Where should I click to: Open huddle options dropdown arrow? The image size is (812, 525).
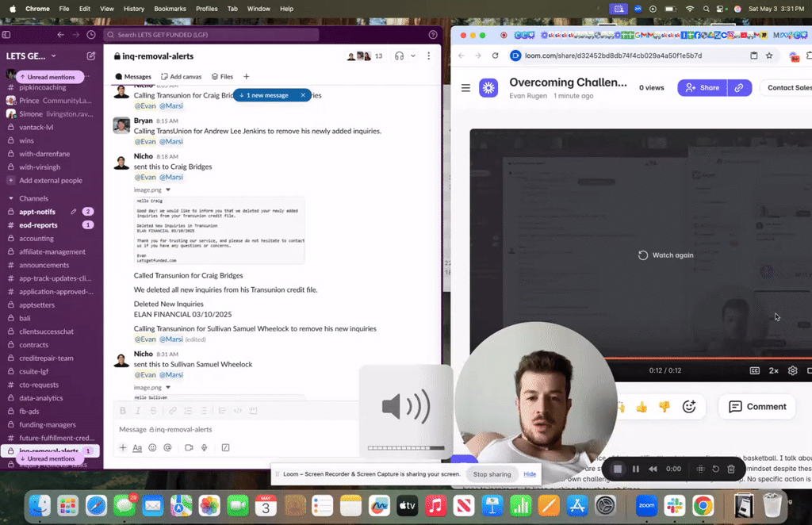(413, 56)
